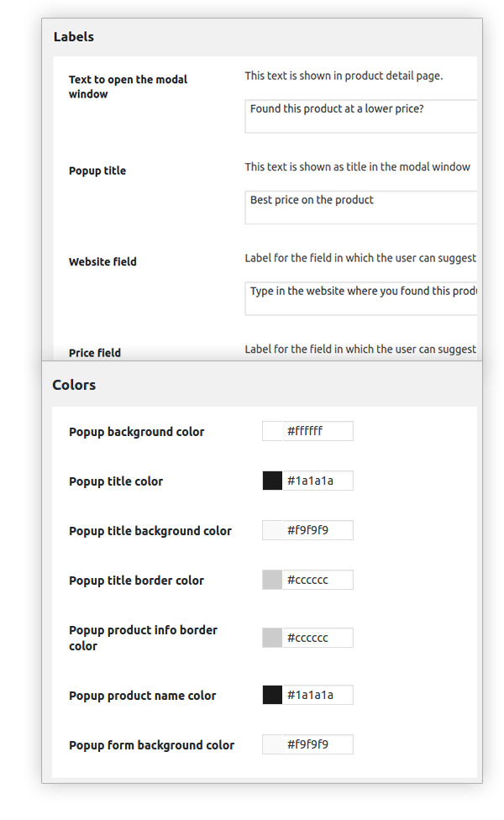Click the Website field label textbox
The image size is (504, 820).
click(x=360, y=298)
